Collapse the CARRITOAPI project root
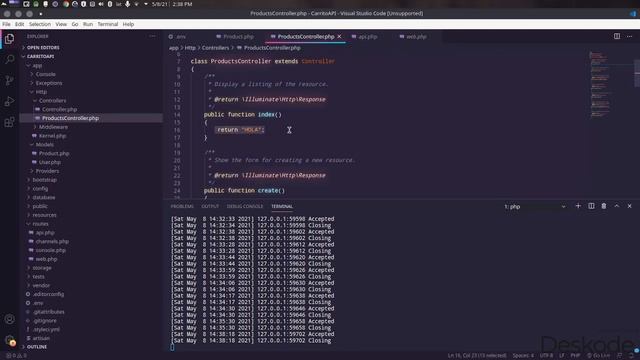Screen dimensions: 640x360 (40, 56)
